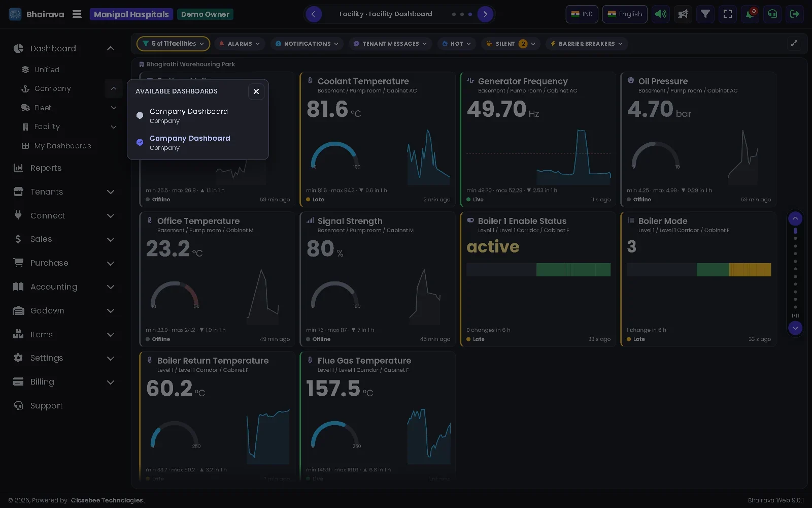Click the Boiler Mode yellow timeline segment
The width and height of the screenshot is (812, 508).
[750, 270]
